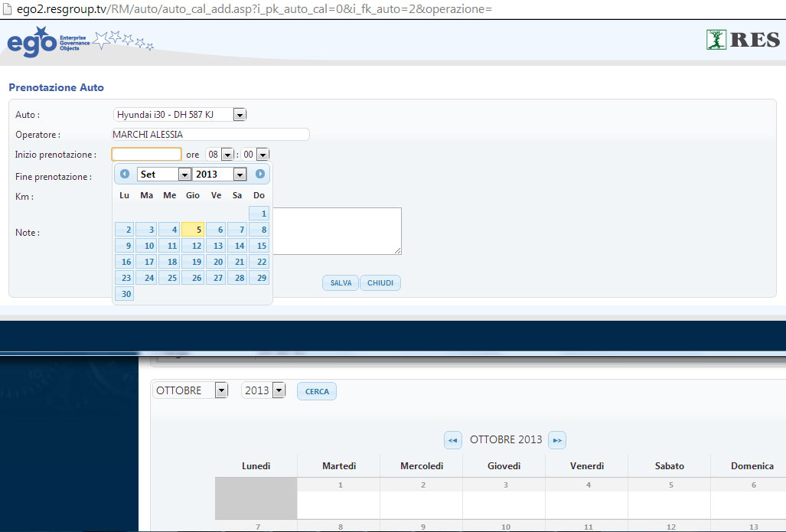This screenshot has width=786, height=532.
Task: Click the RES company logo
Action: pyautogui.click(x=743, y=40)
